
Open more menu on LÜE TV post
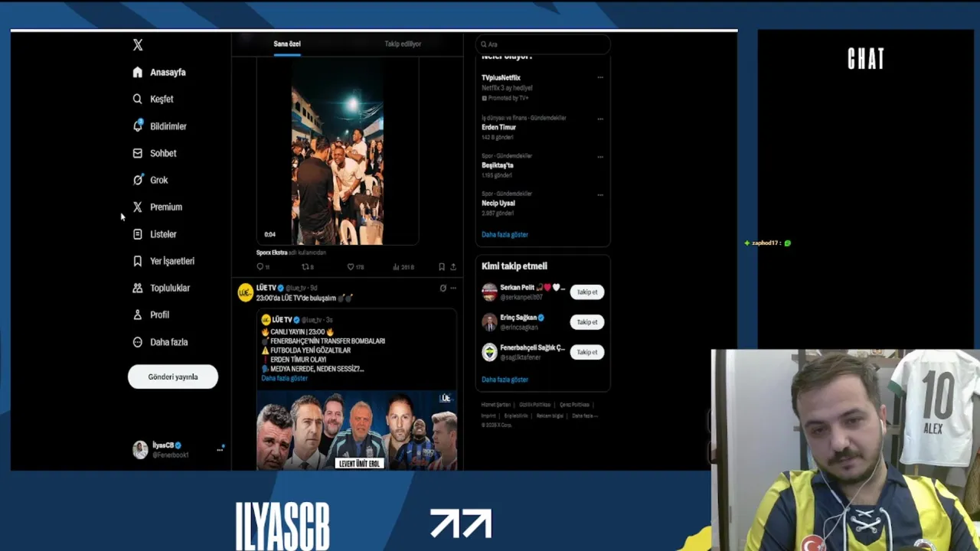coord(453,289)
